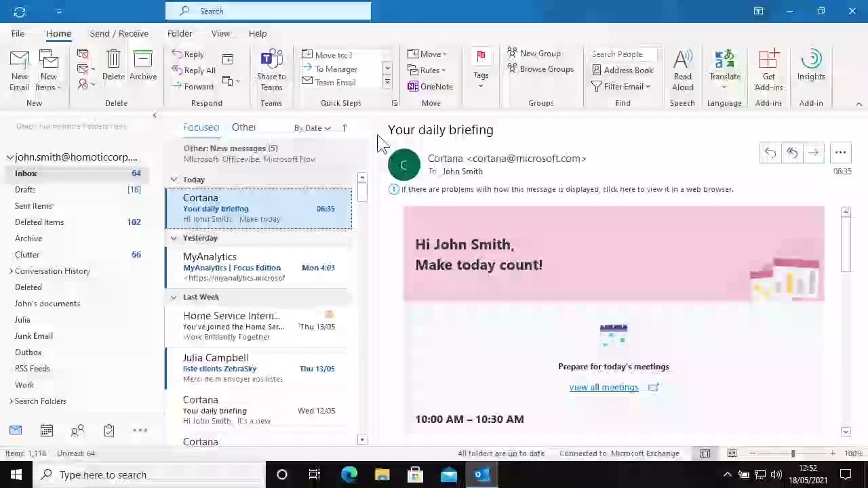Click Browse Groups
The height and width of the screenshot is (488, 868).
tap(540, 69)
